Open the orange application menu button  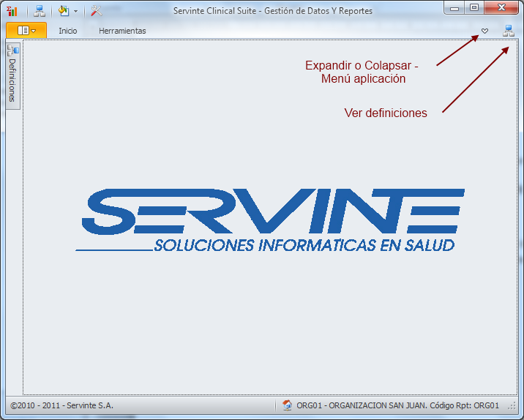coord(26,31)
